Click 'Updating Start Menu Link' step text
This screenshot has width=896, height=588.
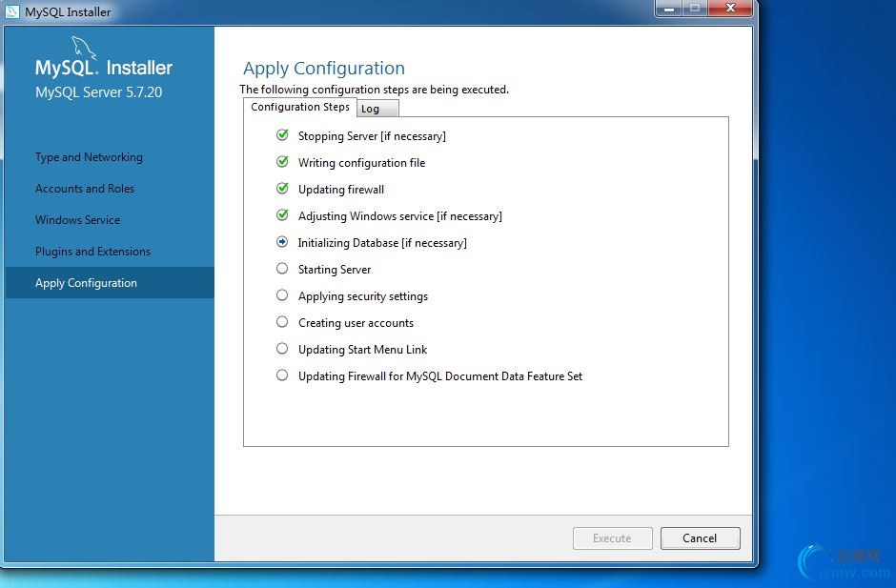point(362,350)
